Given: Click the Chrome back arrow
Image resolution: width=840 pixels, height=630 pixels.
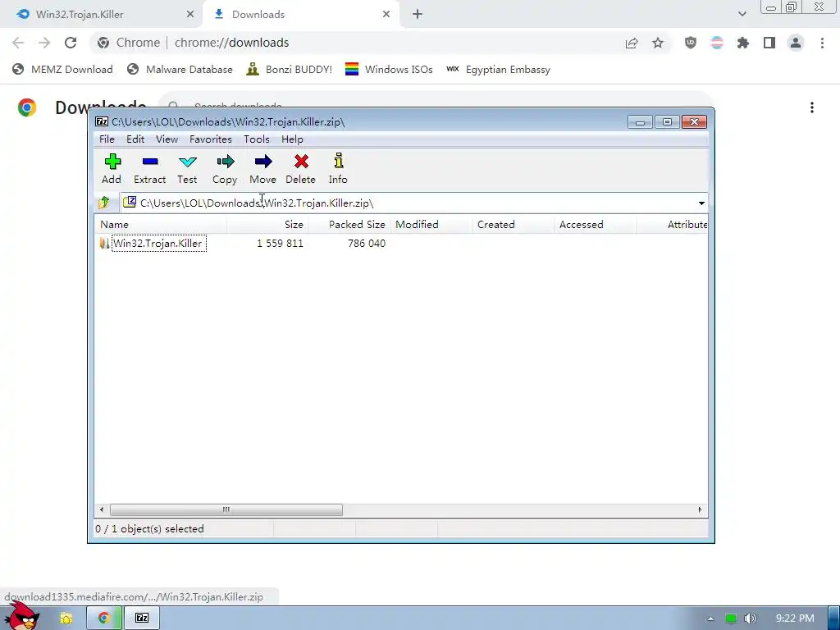Looking at the screenshot, I should coord(18,43).
